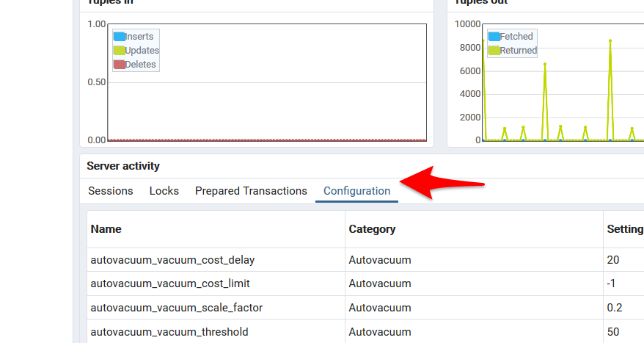Click the red Deletes legend swatch
644x343 pixels.
pos(120,65)
